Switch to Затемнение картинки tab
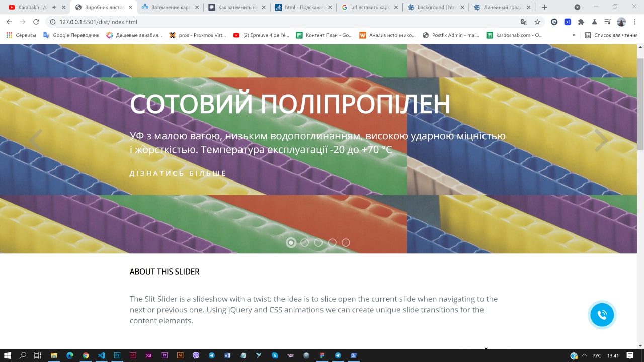 click(x=170, y=7)
